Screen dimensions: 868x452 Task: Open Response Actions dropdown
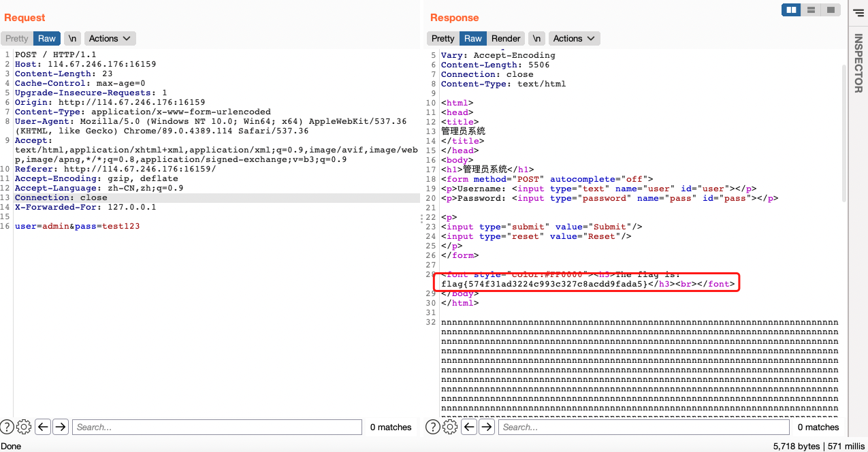point(575,39)
